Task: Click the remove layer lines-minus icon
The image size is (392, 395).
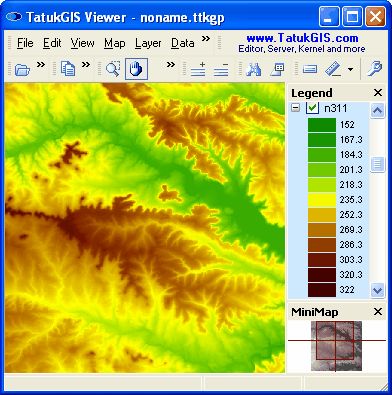Action: point(221,69)
